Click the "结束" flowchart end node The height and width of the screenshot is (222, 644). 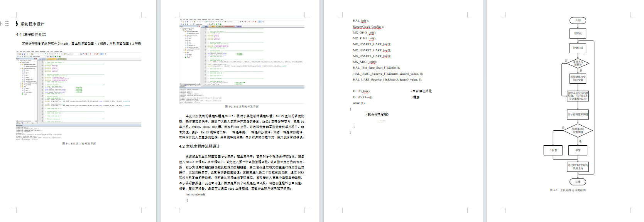click(578, 182)
